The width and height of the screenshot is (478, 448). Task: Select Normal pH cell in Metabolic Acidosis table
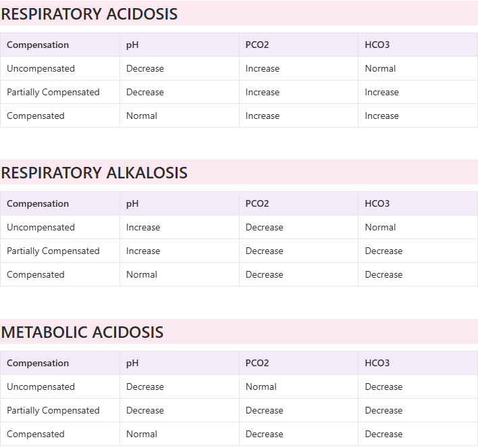(142, 434)
